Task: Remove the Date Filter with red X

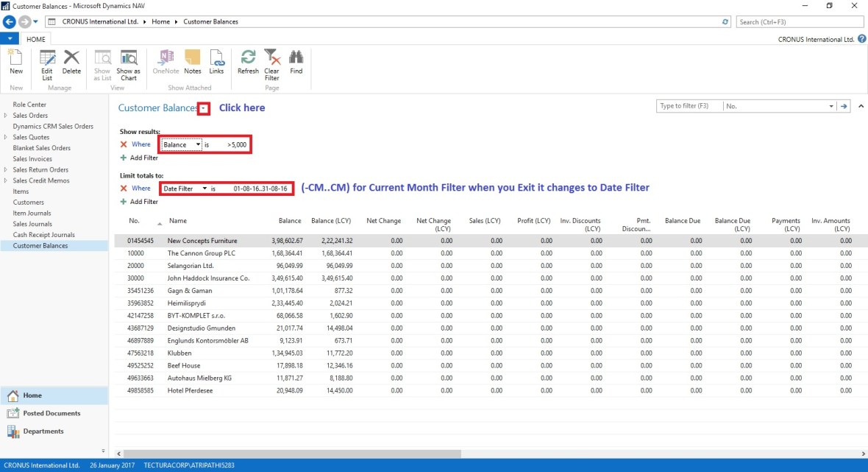Action: point(124,189)
